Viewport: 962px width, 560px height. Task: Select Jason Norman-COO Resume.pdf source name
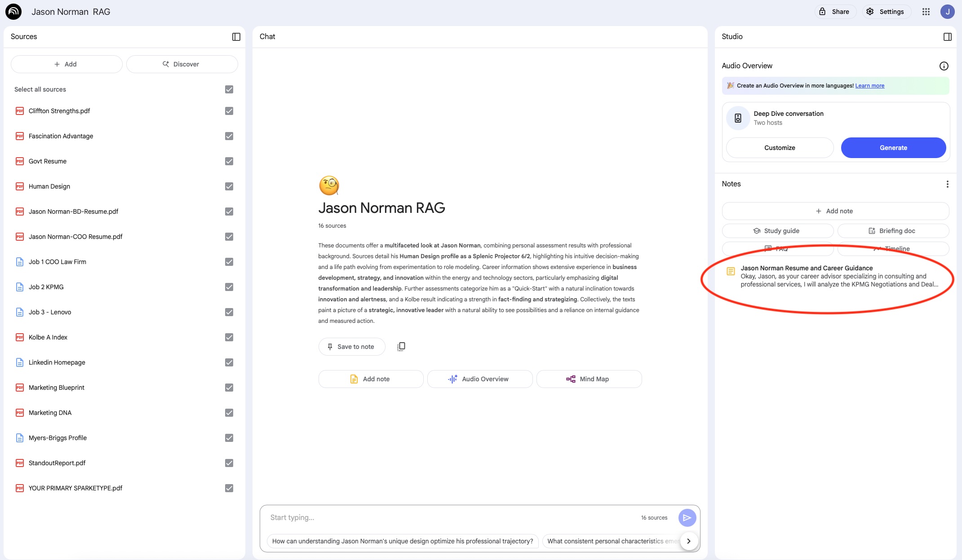(x=75, y=237)
